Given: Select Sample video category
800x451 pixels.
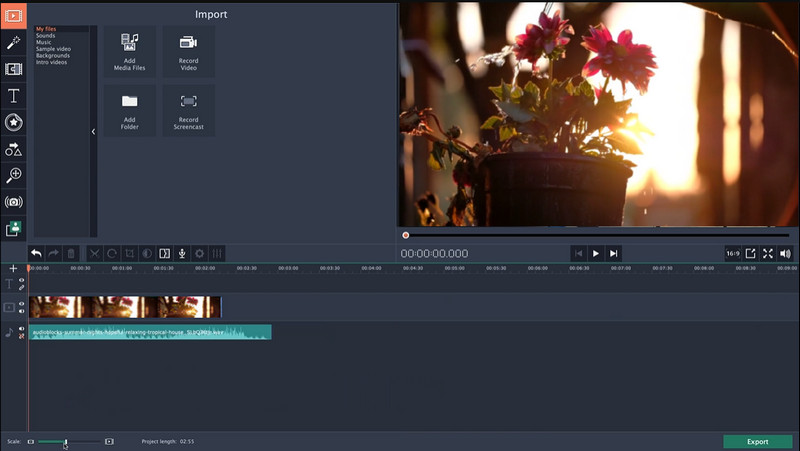Looking at the screenshot, I should (53, 49).
